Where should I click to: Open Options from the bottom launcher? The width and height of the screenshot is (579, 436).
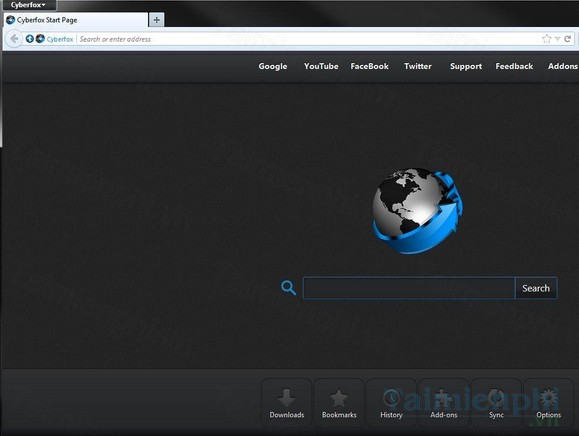click(549, 403)
